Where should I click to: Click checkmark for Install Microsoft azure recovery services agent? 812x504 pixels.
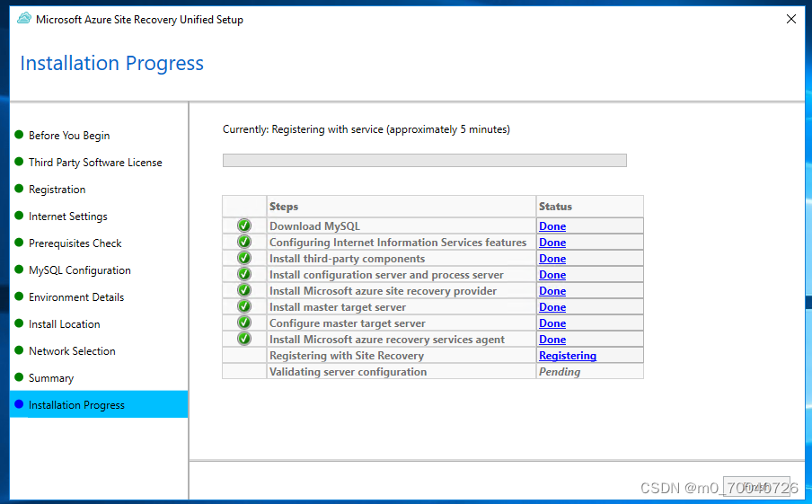point(244,339)
